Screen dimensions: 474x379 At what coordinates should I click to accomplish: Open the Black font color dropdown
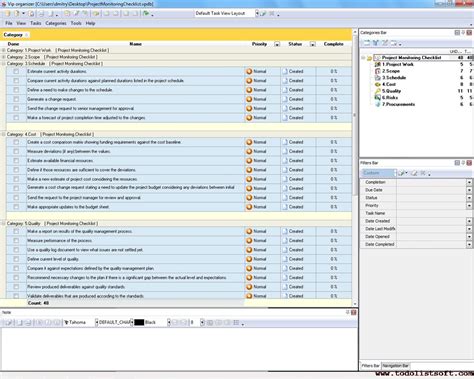(169, 322)
